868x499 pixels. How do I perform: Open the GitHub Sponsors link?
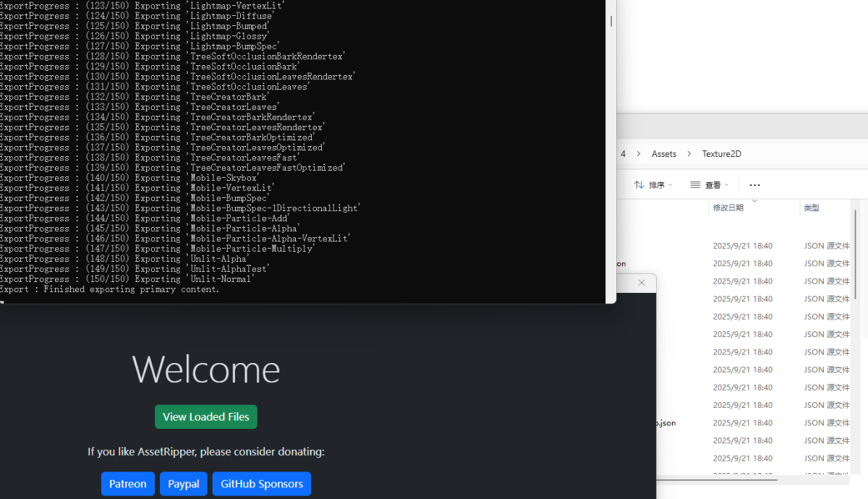coord(261,484)
